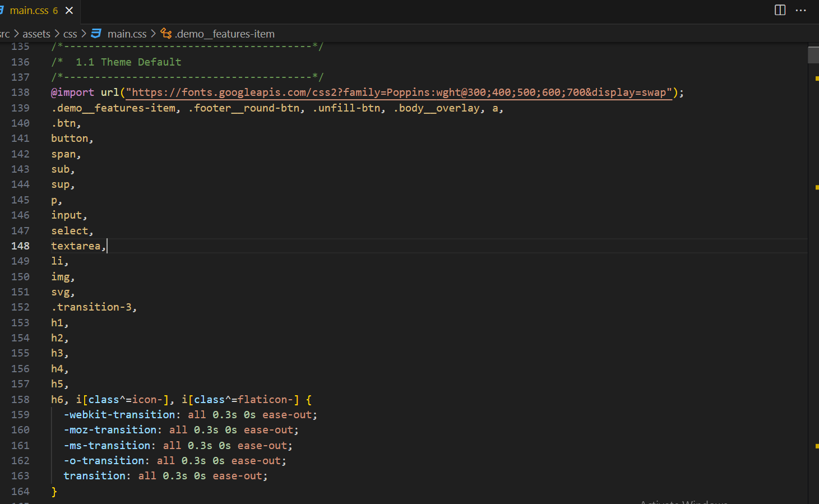Click the i[class^=flaticon-] selector

[x=240, y=400]
